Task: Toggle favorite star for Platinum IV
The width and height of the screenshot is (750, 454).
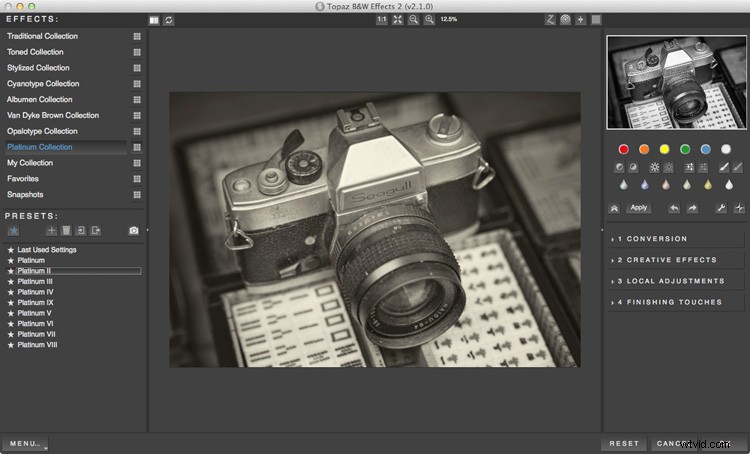Action: tap(11, 292)
